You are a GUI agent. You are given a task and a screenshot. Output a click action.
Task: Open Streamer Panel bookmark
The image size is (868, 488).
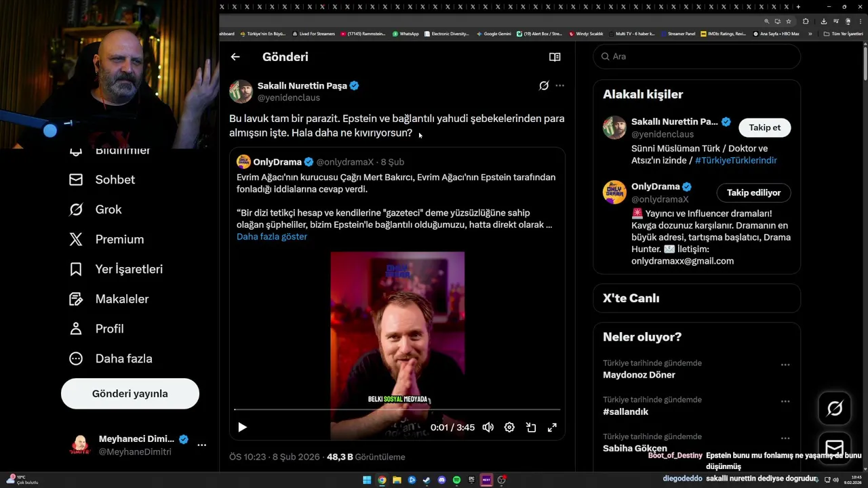677,33
